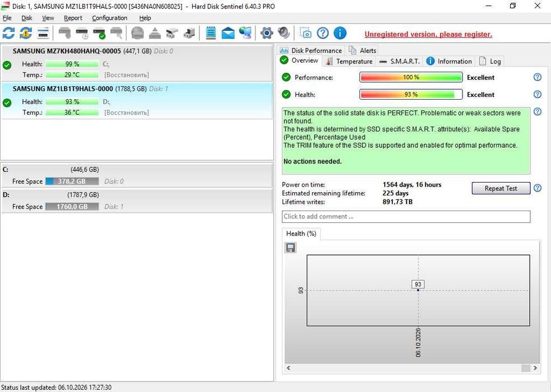Save the health graph using floppy icon
The image size is (551, 392).
290,248
